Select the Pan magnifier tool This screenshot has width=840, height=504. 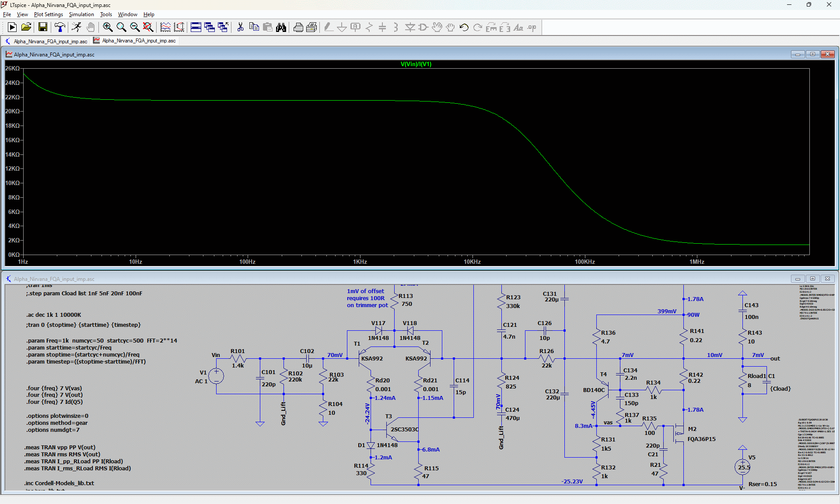[121, 27]
